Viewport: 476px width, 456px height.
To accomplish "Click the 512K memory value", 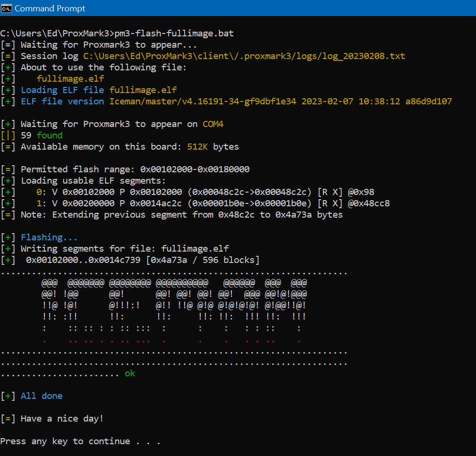I will point(197,147).
